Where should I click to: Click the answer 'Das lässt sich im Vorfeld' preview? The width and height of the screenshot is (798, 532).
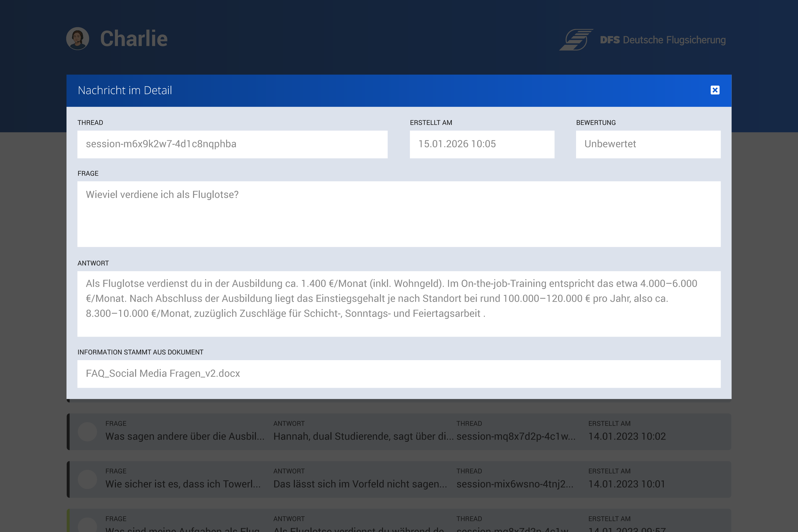pyautogui.click(x=360, y=484)
